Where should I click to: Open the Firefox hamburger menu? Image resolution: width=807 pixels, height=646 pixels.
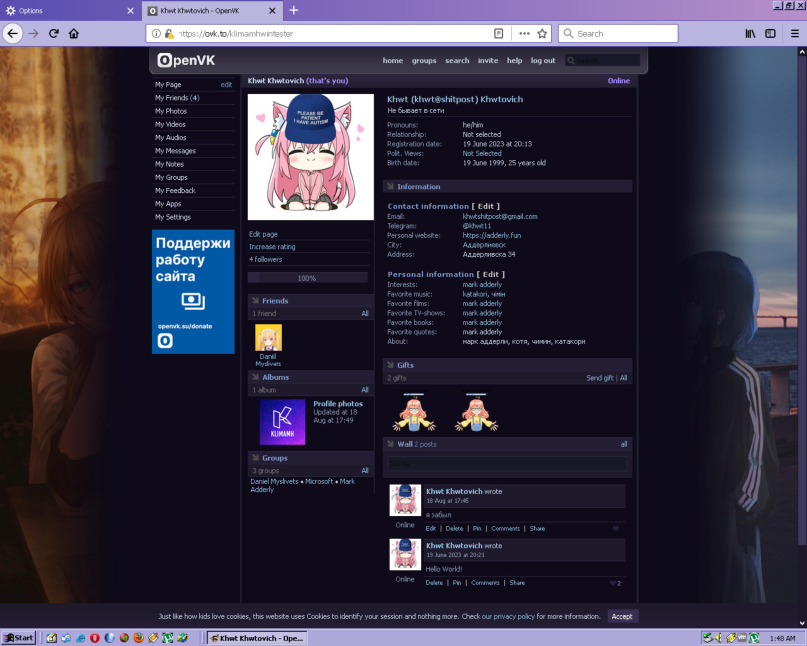pos(795,33)
